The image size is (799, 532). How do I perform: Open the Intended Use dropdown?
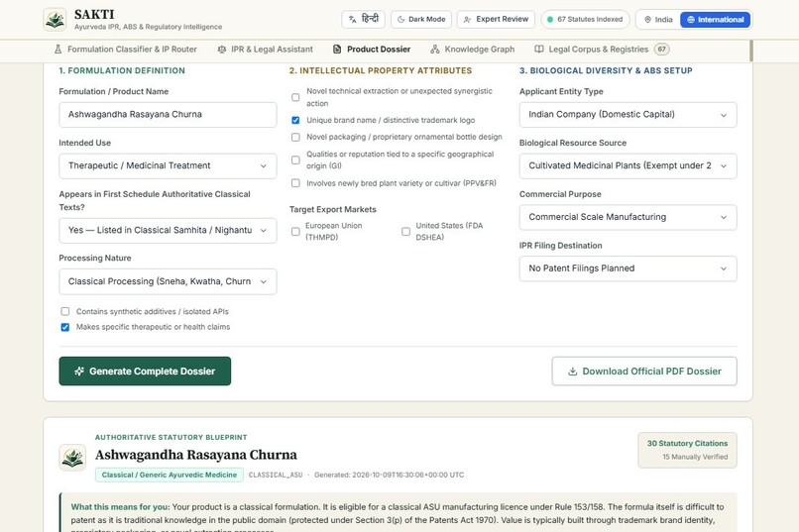[168, 166]
